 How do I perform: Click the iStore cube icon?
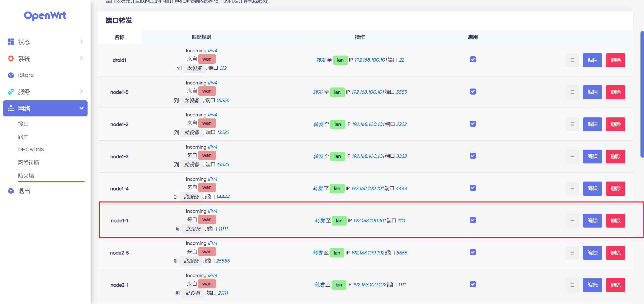coord(11,75)
